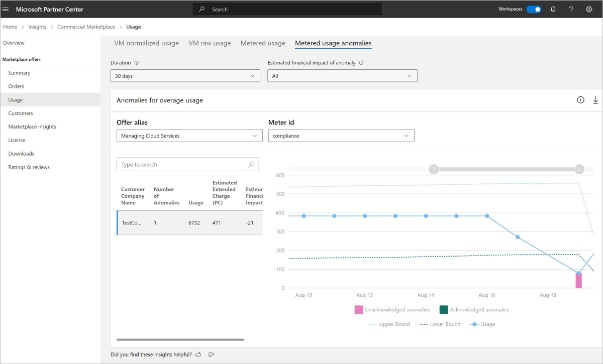
Task: Click the notifications bell icon
Action: click(553, 9)
